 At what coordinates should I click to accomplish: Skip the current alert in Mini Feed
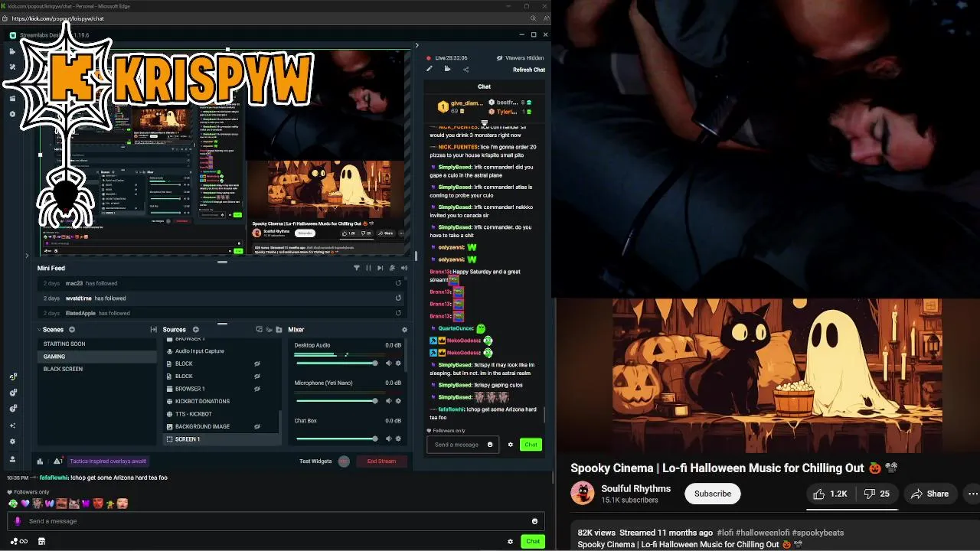tap(380, 268)
